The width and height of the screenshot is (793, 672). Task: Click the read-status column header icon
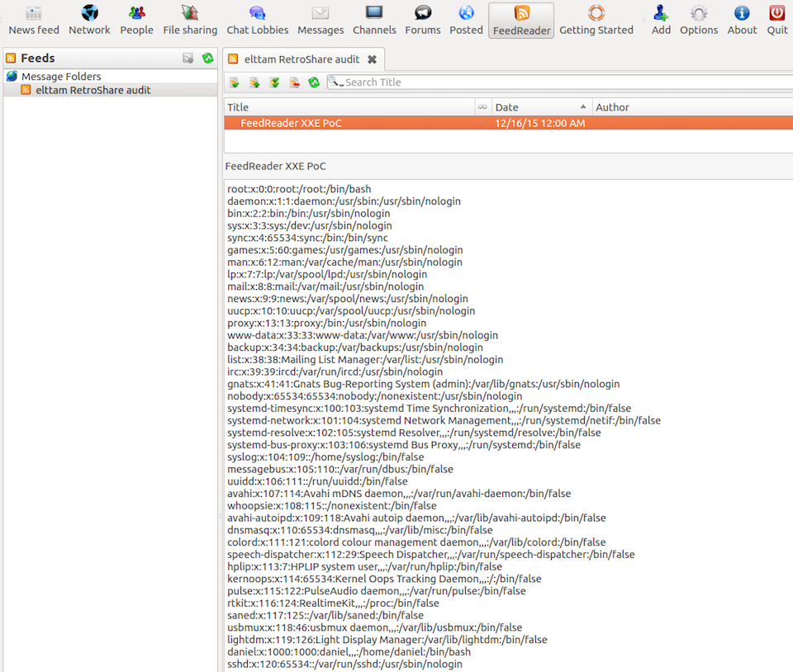coord(482,107)
